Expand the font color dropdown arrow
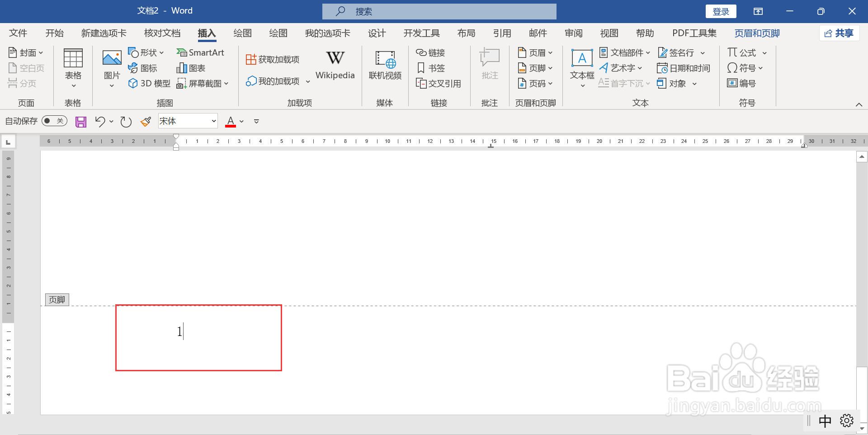 tap(242, 121)
